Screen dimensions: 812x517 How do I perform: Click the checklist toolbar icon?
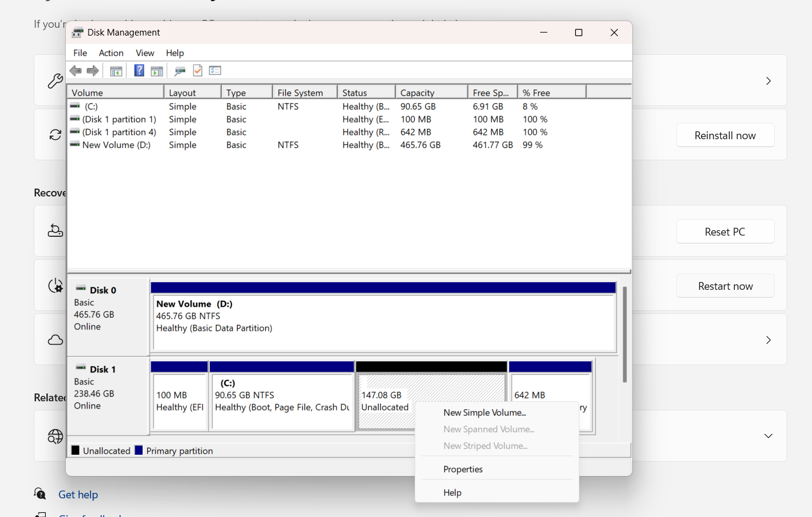pos(215,70)
